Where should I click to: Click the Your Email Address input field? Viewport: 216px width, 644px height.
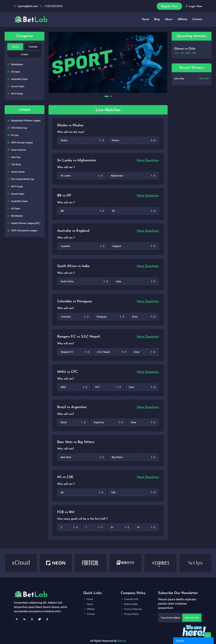click(x=170, y=618)
